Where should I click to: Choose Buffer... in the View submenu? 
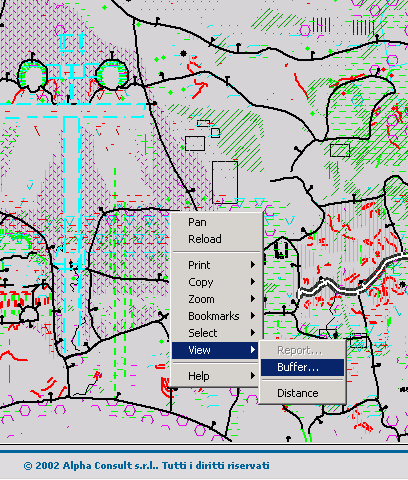coord(302,367)
